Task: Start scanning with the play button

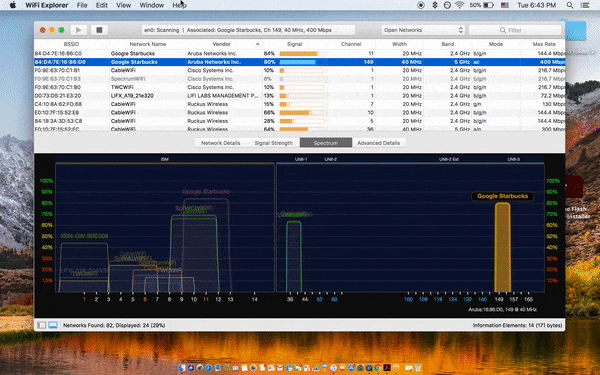Action: [x=78, y=30]
